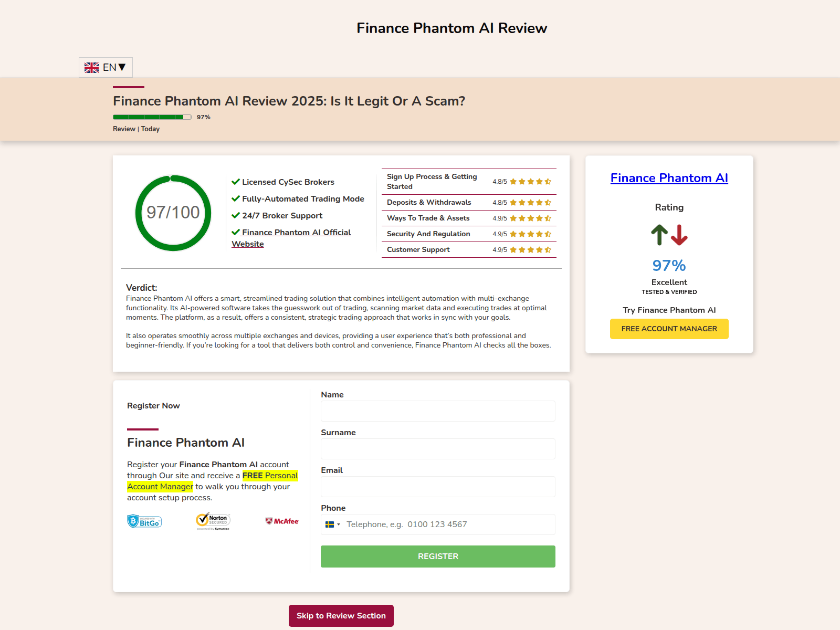Click the Customer Support star rating
The height and width of the screenshot is (630, 840).
coord(530,250)
